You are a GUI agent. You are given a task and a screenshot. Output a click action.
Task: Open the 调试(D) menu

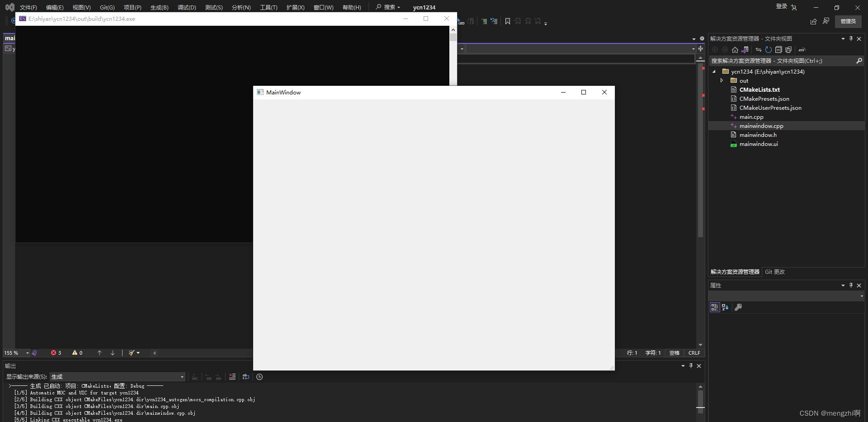tap(187, 7)
